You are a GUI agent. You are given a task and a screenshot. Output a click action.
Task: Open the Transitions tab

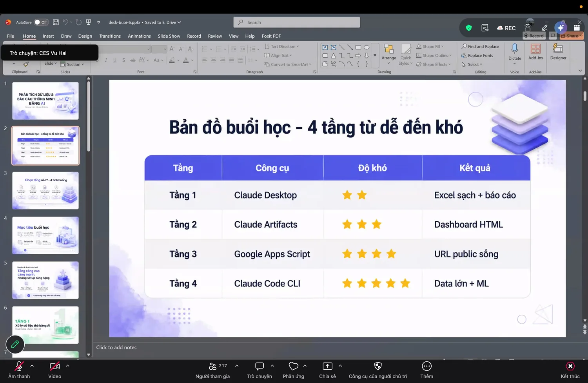tap(110, 36)
